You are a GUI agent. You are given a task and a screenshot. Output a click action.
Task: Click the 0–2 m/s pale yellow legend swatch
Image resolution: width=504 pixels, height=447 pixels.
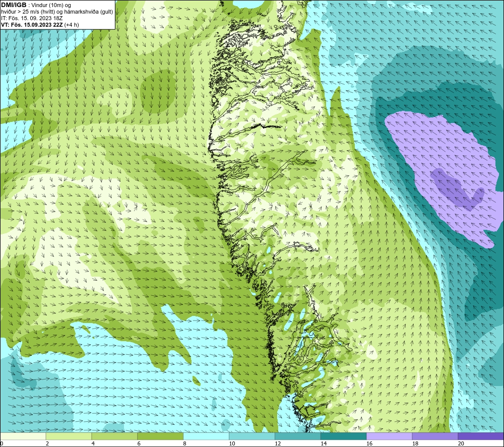tap(23, 436)
